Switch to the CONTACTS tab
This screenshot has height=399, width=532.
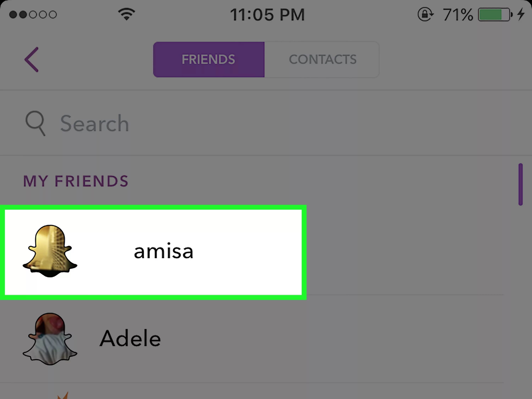pos(322,59)
